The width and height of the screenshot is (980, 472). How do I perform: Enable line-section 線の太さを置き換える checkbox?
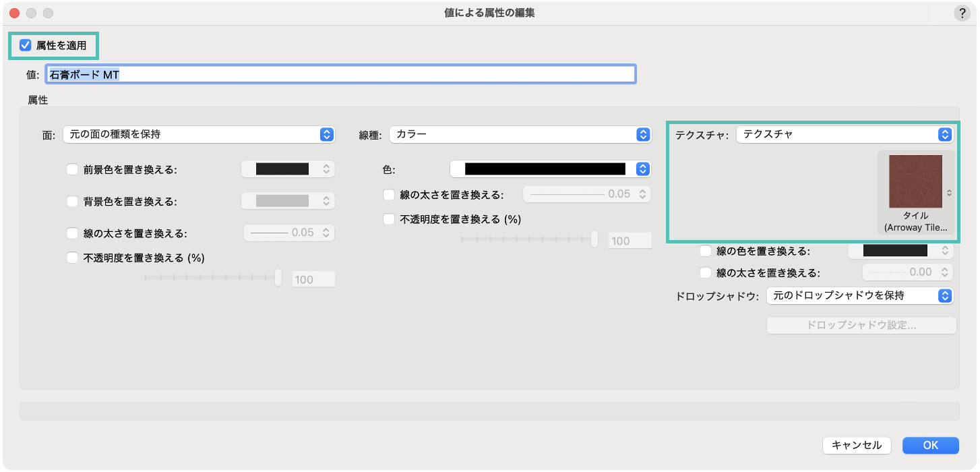click(x=388, y=194)
